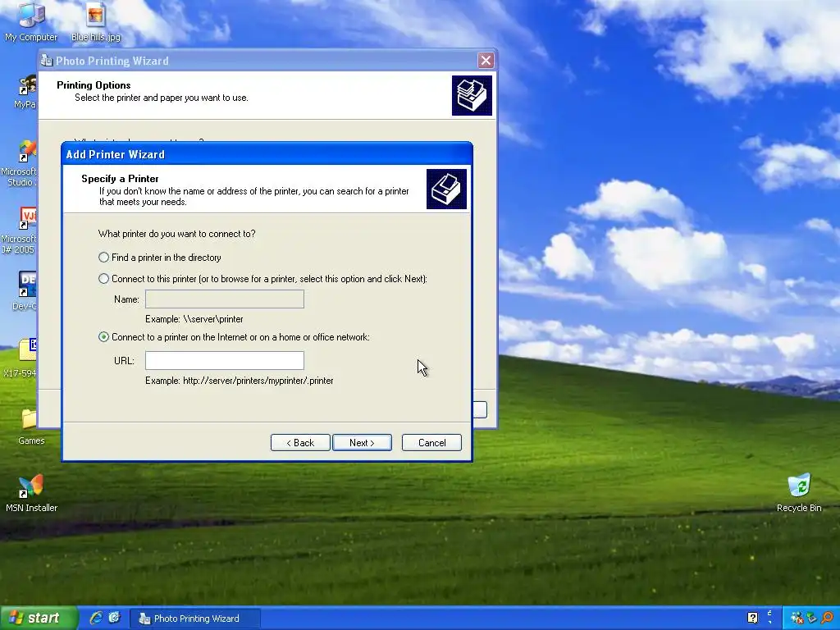Select the MyPa desktop shortcut icon
Viewport: 840px width, 630px height.
tap(25, 92)
